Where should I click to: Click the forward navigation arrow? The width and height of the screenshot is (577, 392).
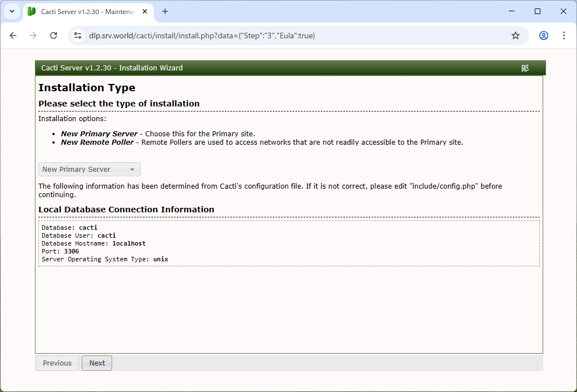pyautogui.click(x=33, y=35)
